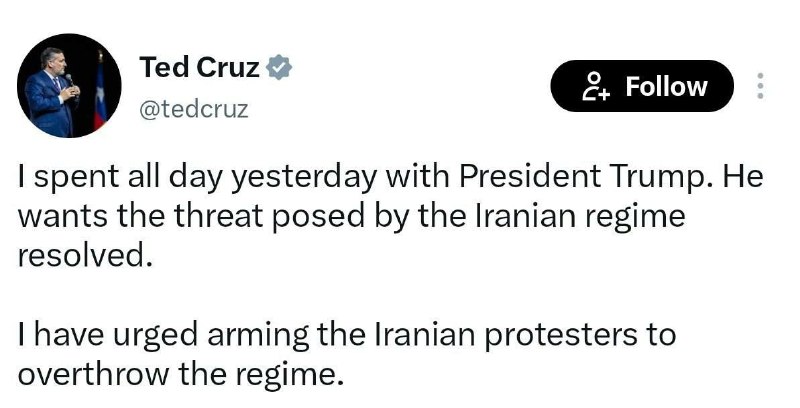Click the word "resolved." in the tweet
Viewport: 800px width, 408px height.
(x=86, y=255)
